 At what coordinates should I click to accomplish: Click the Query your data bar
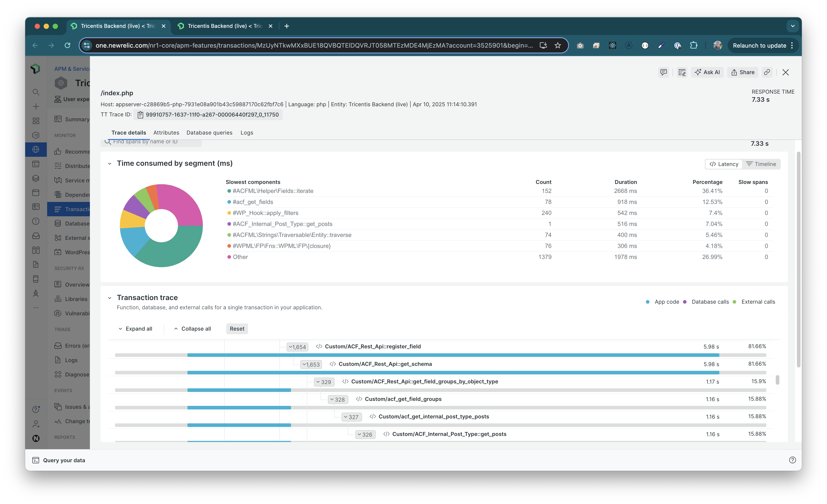(x=413, y=460)
